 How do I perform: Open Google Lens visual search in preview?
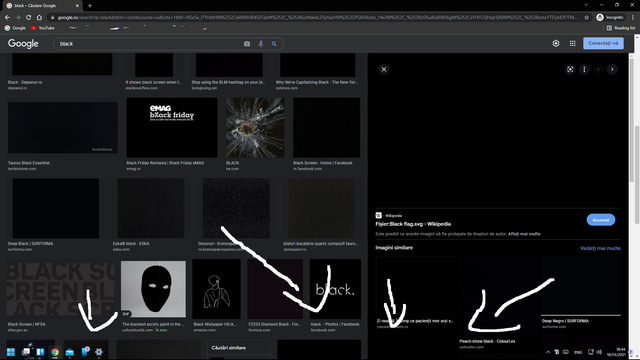pyautogui.click(x=570, y=69)
